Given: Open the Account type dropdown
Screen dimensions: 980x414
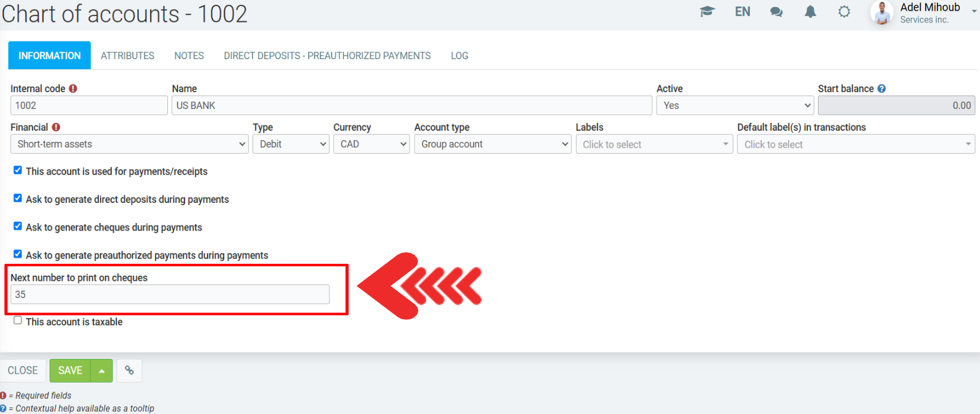Looking at the screenshot, I should 493,144.
